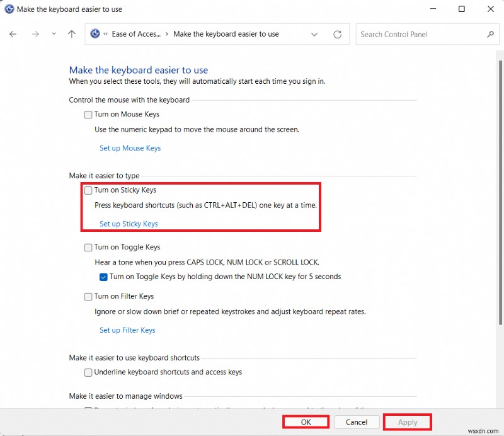Check Turn on Filter Keys

(88, 297)
